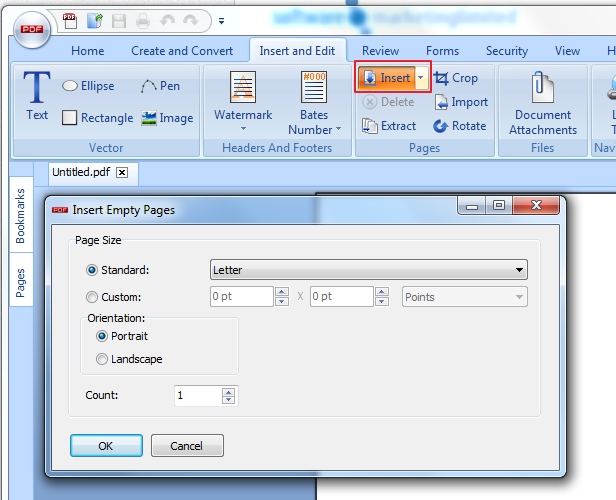Expand the Insert button dropdown arrow

pyautogui.click(x=421, y=78)
